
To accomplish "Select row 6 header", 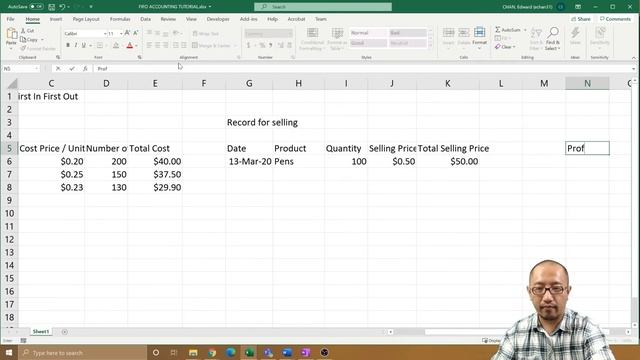I will coord(9,161).
